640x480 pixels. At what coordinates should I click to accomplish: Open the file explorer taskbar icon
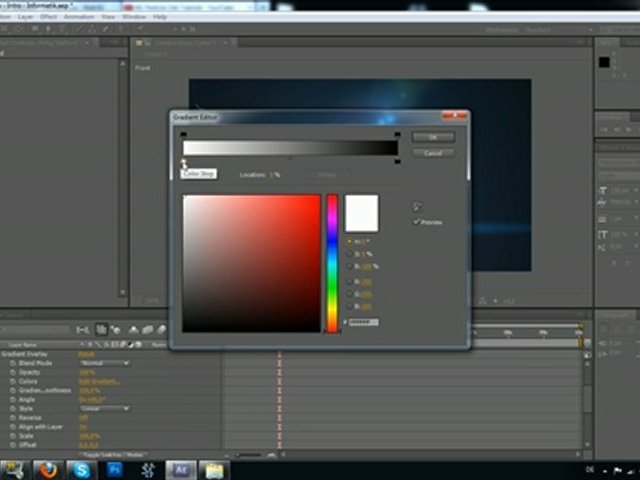click(x=214, y=469)
